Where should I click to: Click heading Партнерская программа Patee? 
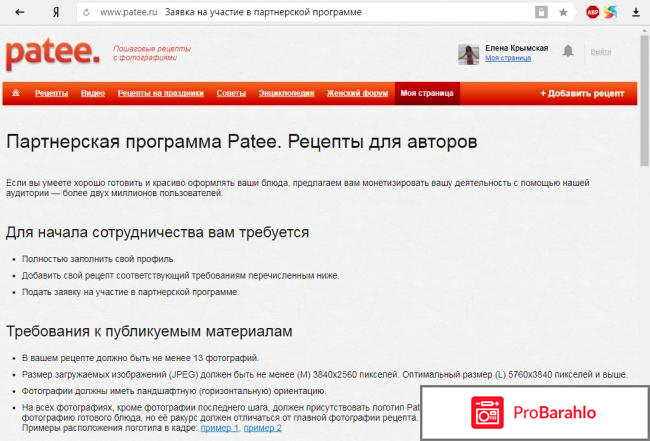point(242,142)
